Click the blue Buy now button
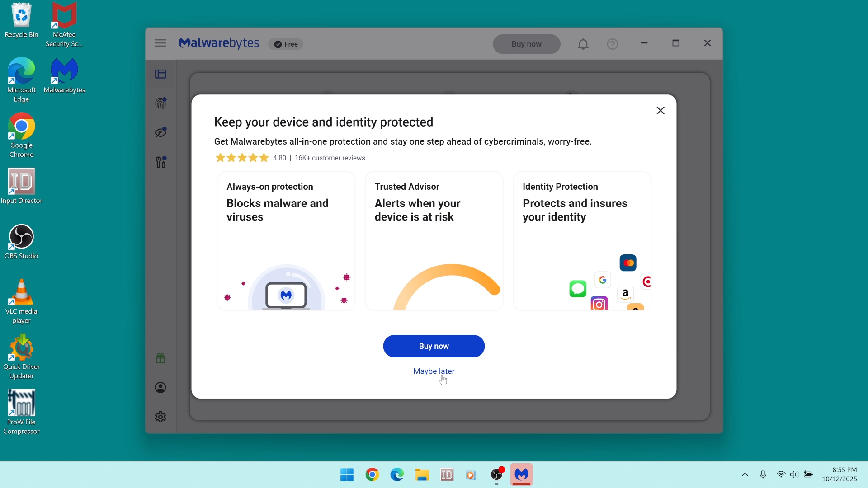The image size is (868, 488). point(434,346)
